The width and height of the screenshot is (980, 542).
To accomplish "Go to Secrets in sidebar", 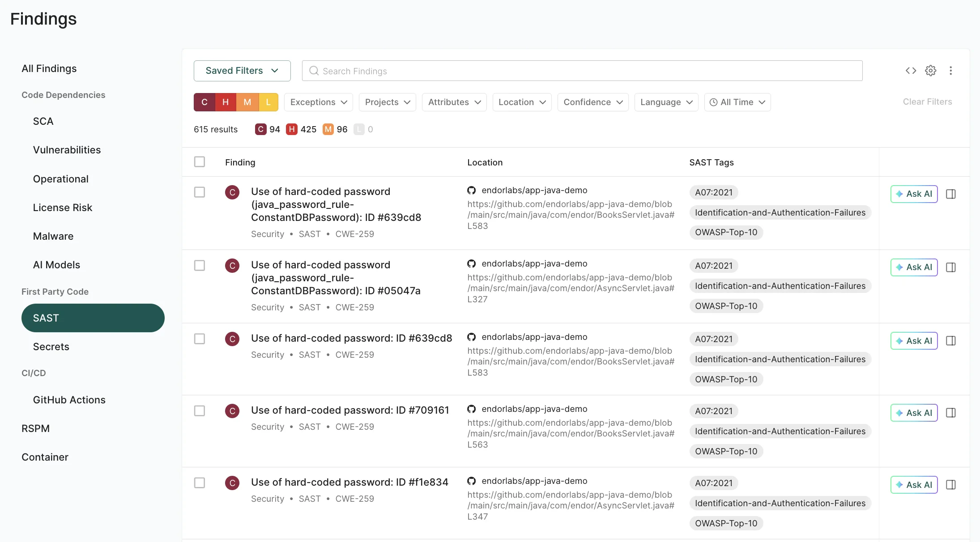I will coord(51,347).
